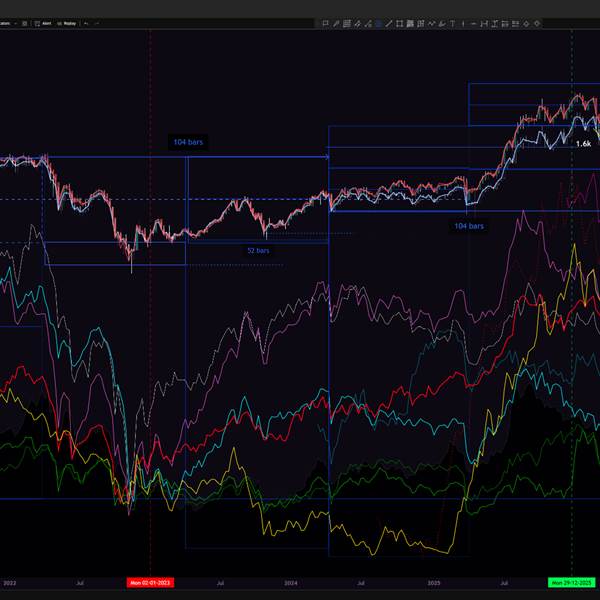The height and width of the screenshot is (600, 600).
Task: Click the Alert button in toolbar
Action: coord(43,23)
